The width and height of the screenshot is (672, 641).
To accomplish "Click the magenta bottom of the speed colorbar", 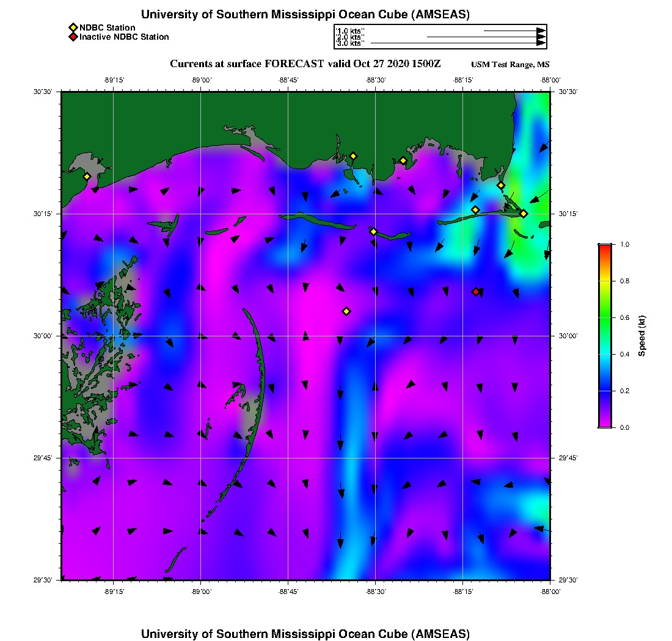I will (x=604, y=424).
